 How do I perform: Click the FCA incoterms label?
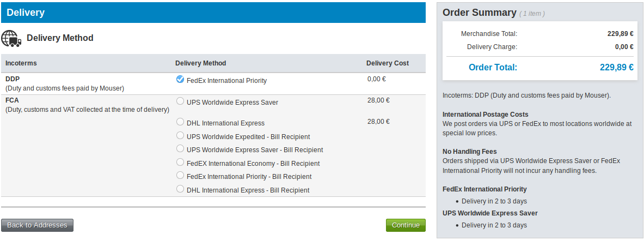click(x=12, y=100)
